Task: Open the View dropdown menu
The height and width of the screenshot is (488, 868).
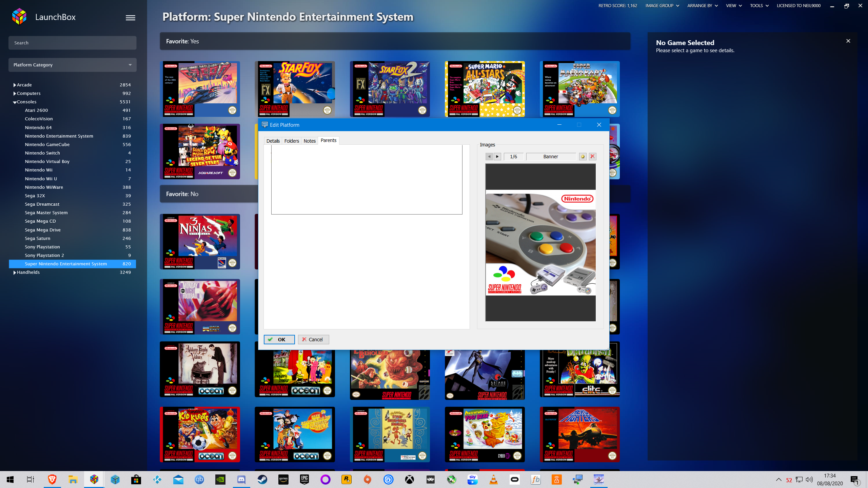Action: pos(734,5)
